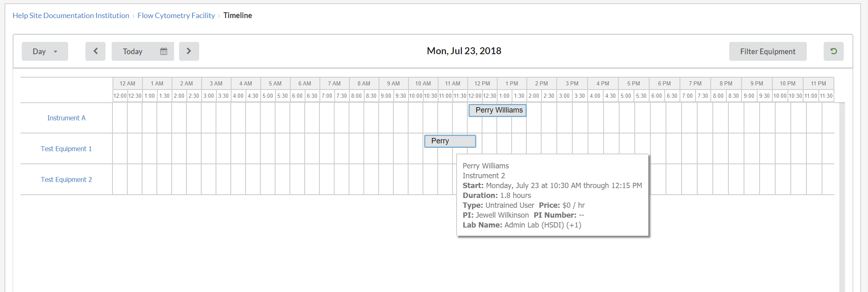Click the green refresh icon button

click(x=833, y=51)
